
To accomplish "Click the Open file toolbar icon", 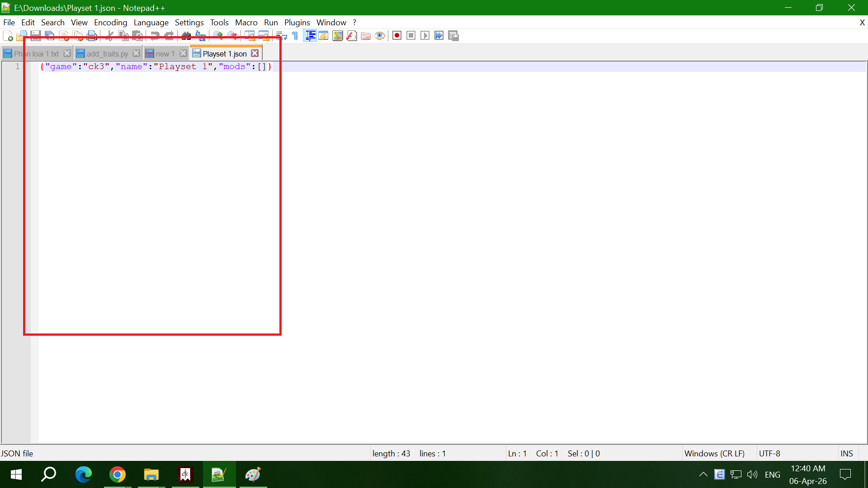I will coord(22,36).
